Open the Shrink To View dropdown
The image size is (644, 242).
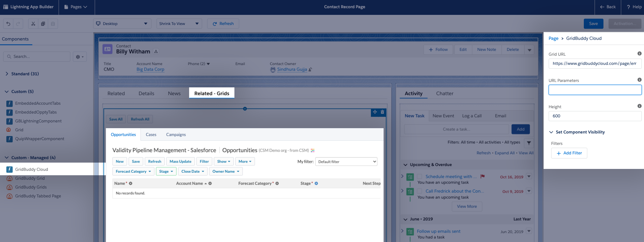click(x=179, y=24)
